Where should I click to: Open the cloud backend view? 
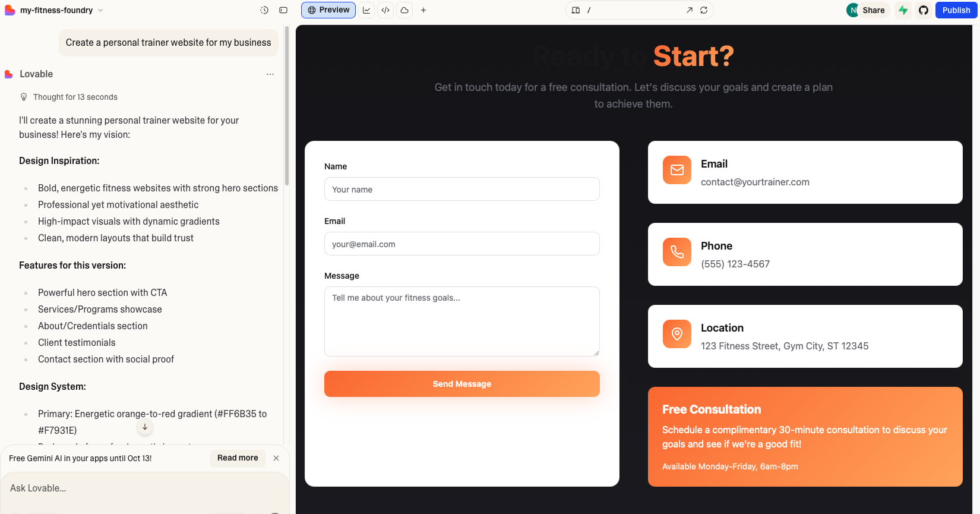pyautogui.click(x=404, y=10)
